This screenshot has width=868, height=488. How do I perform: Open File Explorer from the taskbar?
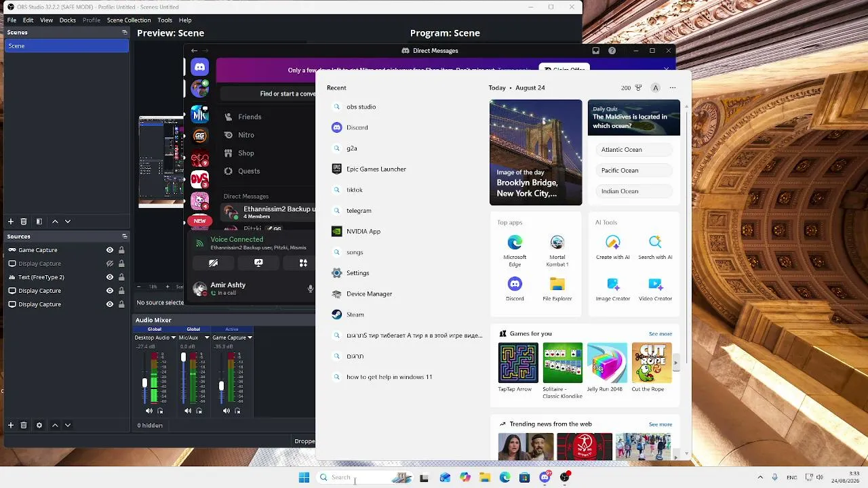tap(485, 477)
